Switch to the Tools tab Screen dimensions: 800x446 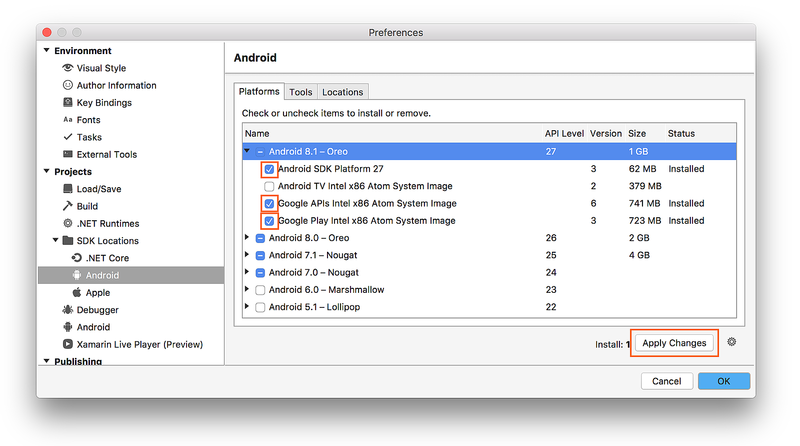coord(300,92)
